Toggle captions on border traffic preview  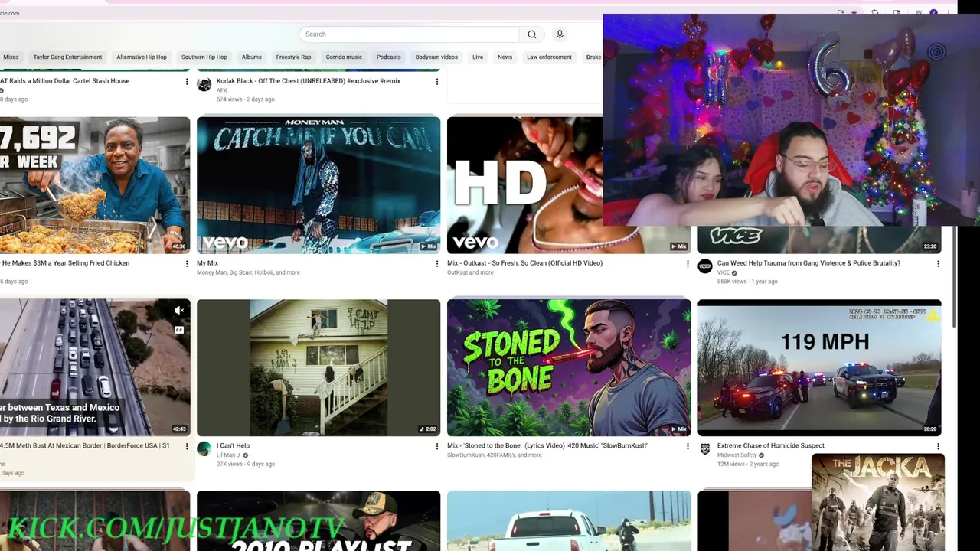179,331
